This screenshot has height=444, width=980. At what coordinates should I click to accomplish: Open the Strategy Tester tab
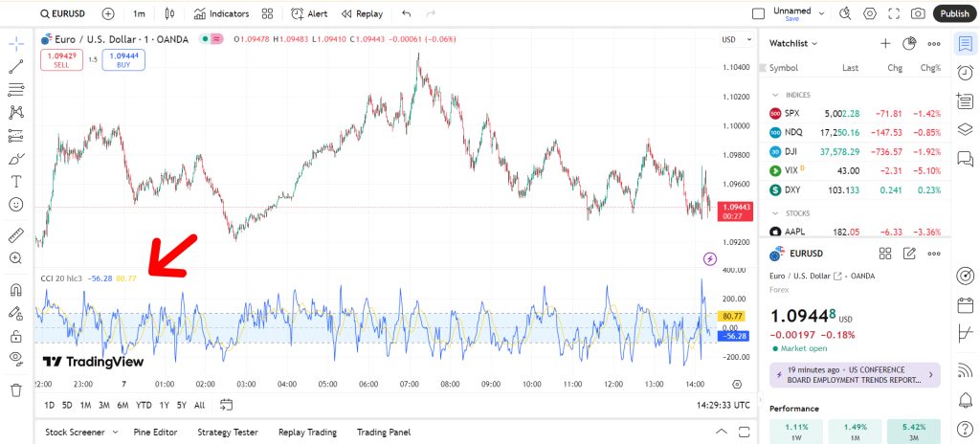[x=228, y=433]
